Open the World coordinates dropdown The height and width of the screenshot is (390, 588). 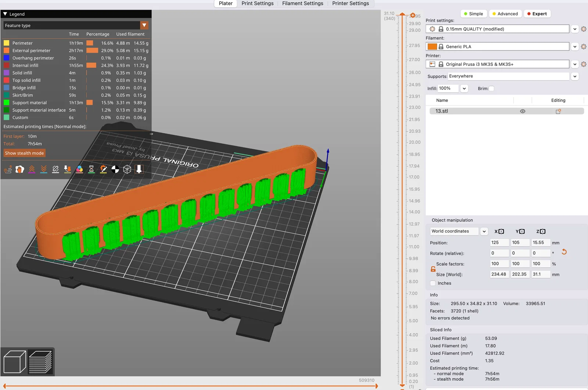click(x=484, y=231)
